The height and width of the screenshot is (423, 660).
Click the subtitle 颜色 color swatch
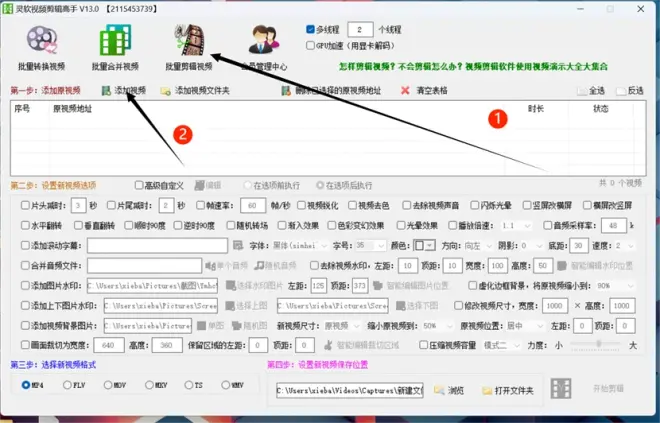tap(420, 246)
